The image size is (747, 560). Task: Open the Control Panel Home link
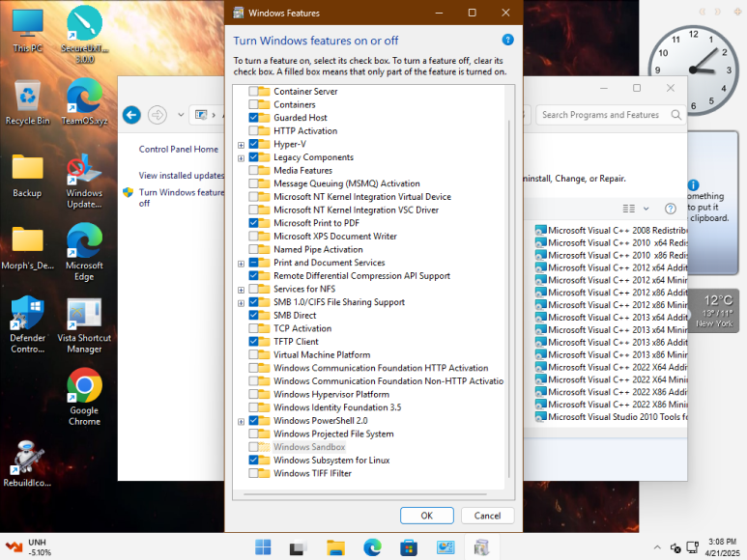[178, 149]
